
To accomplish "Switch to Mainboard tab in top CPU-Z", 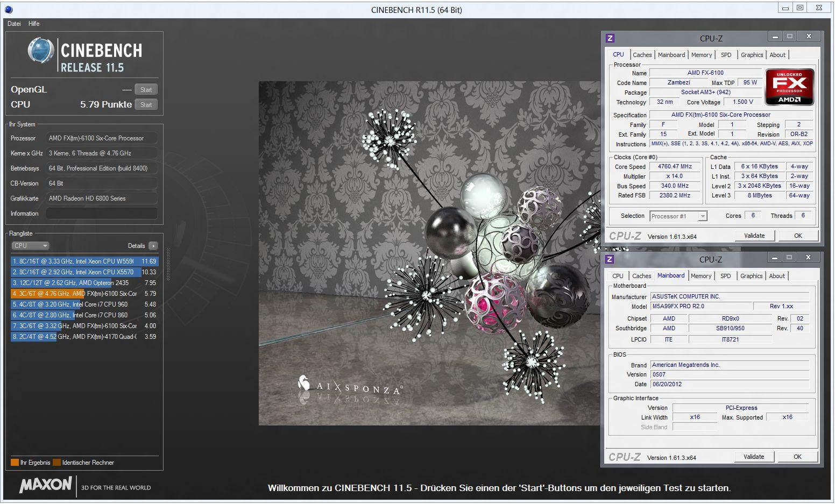I will tap(671, 55).
